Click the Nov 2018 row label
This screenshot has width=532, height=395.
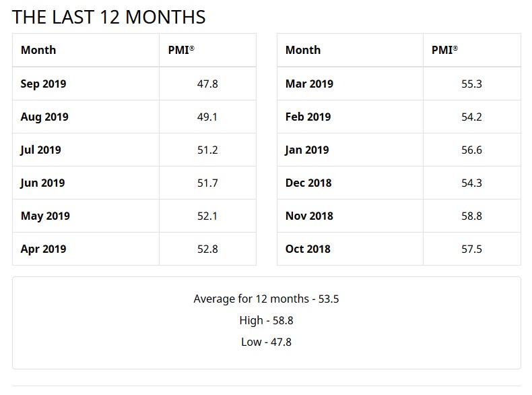coord(309,216)
